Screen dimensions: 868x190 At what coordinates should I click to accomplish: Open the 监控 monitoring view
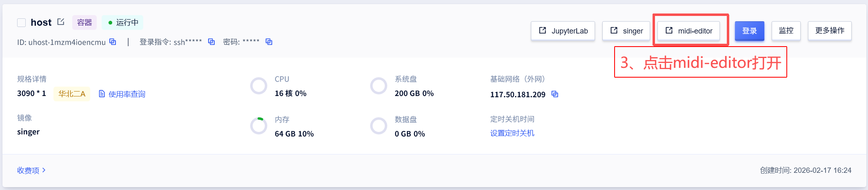coord(786,31)
